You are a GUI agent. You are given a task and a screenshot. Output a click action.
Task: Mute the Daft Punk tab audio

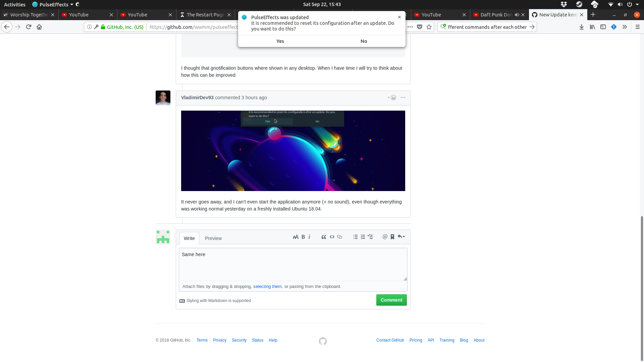click(x=517, y=15)
